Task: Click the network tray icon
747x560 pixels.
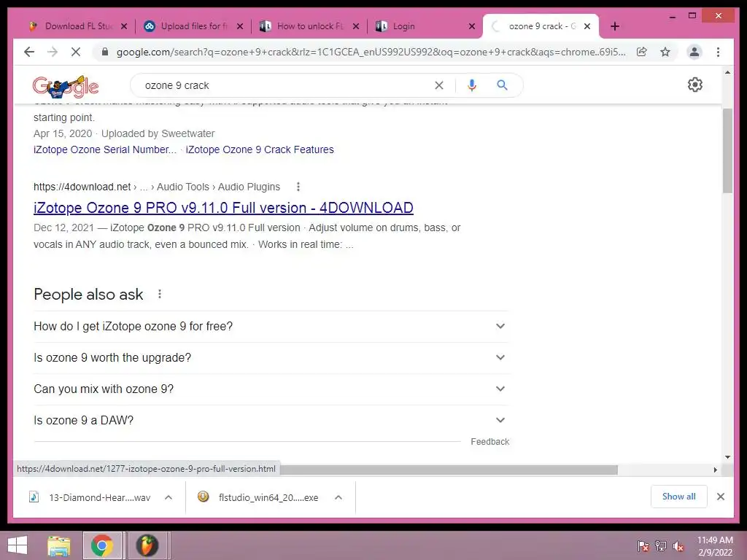Action: 661,546
